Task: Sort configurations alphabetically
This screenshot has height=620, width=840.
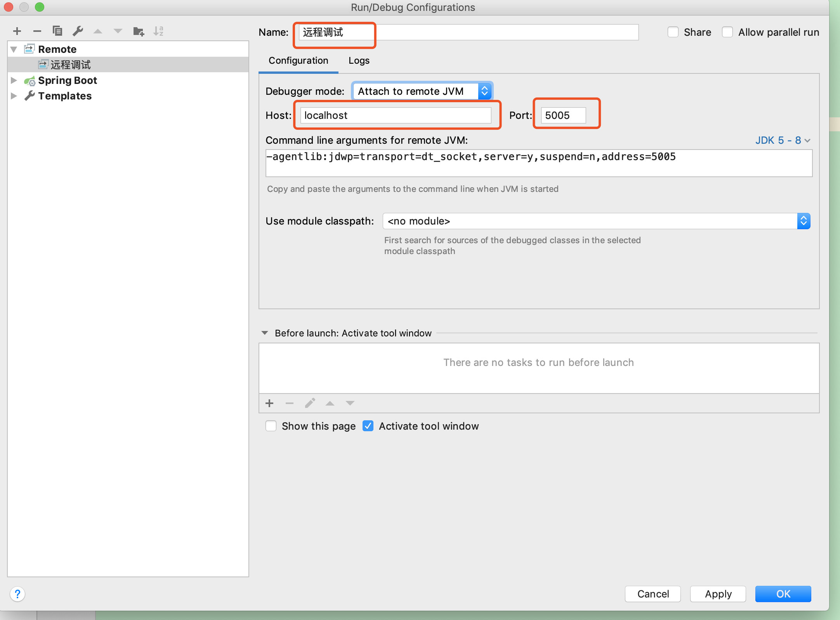Action: [x=158, y=31]
